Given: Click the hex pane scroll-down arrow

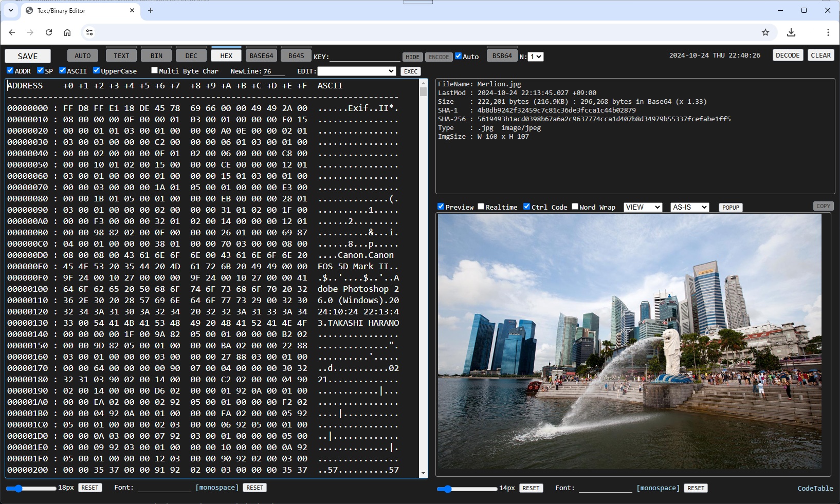Looking at the screenshot, I should tap(423, 473).
